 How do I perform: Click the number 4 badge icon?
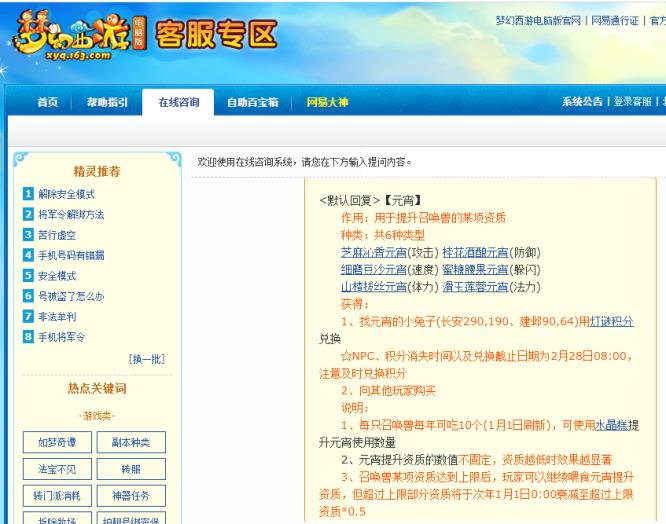(x=28, y=255)
